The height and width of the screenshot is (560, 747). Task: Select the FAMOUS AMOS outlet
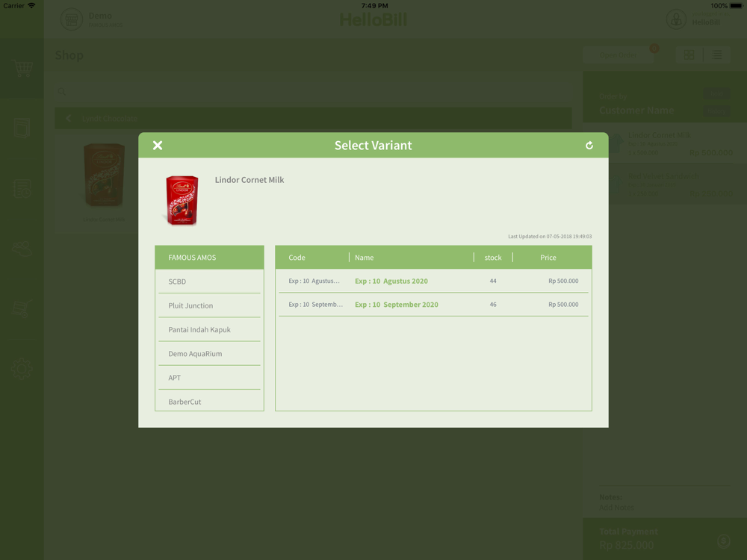point(210,257)
